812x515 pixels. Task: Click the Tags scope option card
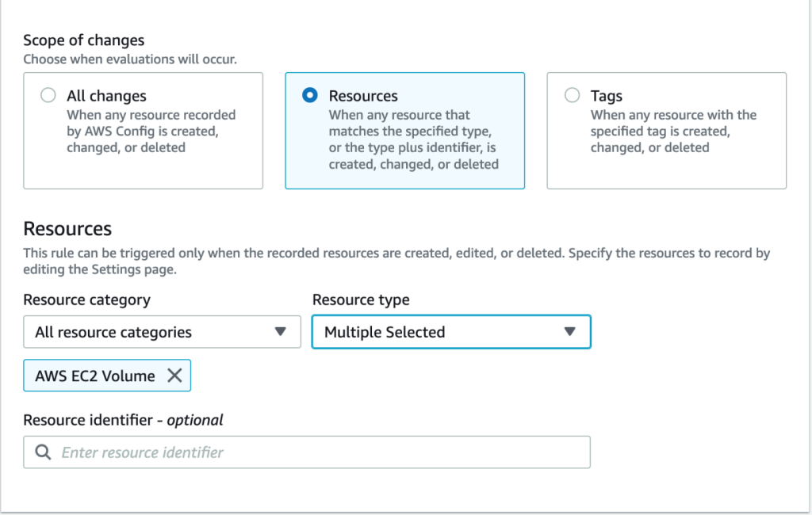[666, 131]
